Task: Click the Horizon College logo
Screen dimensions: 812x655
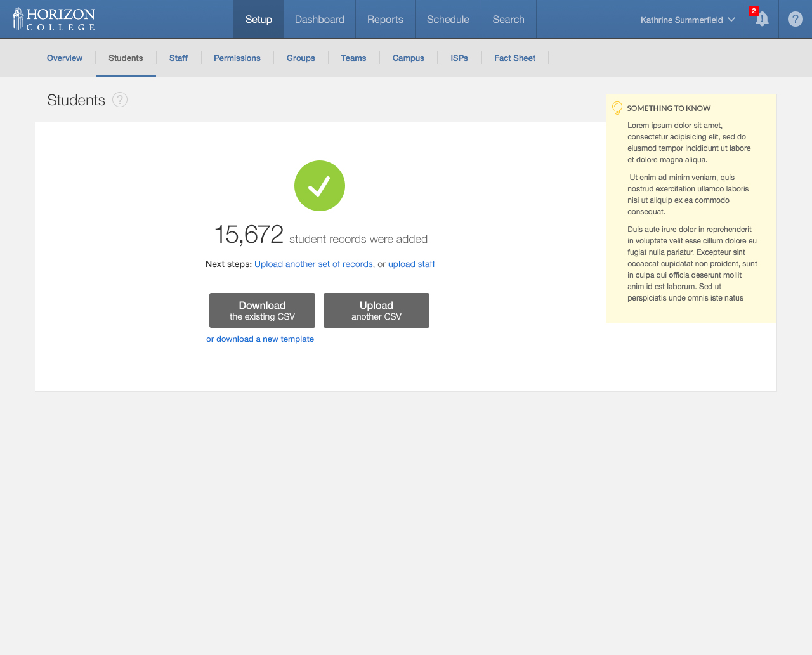Action: 54,19
